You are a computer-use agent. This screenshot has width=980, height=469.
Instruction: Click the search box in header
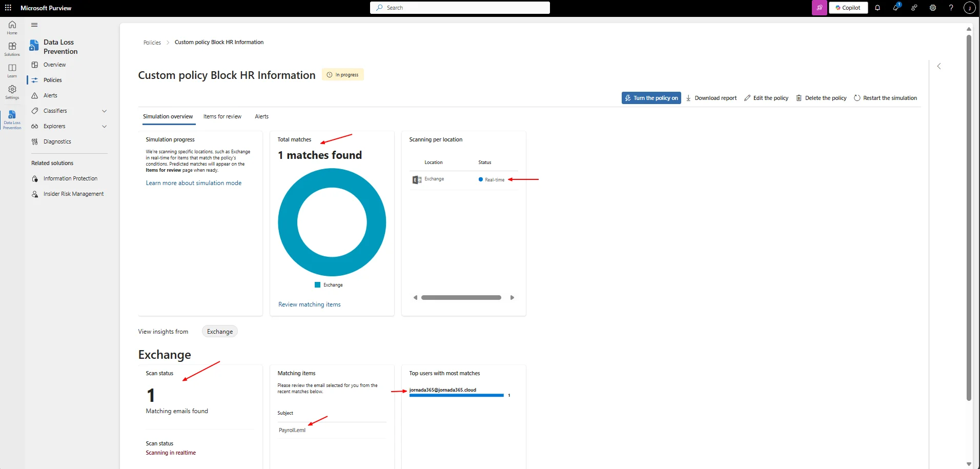[460, 8]
